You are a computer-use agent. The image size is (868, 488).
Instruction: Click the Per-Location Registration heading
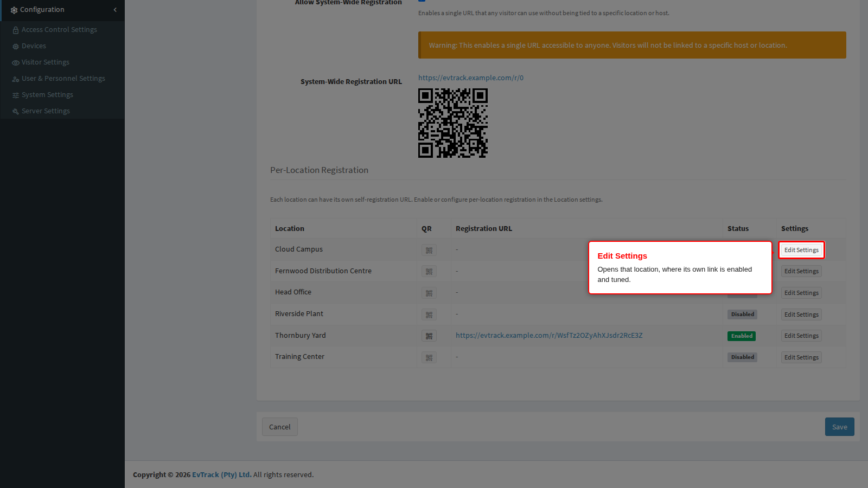[x=319, y=170]
